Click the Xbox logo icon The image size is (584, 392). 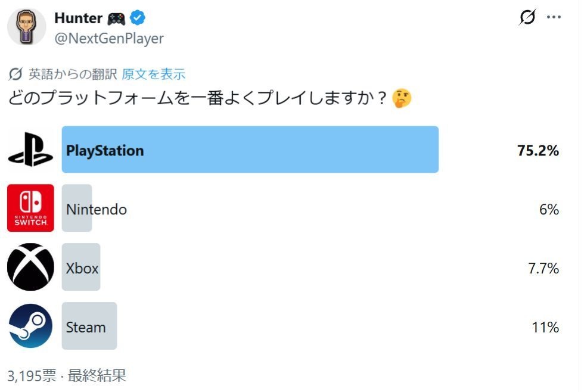(30, 267)
